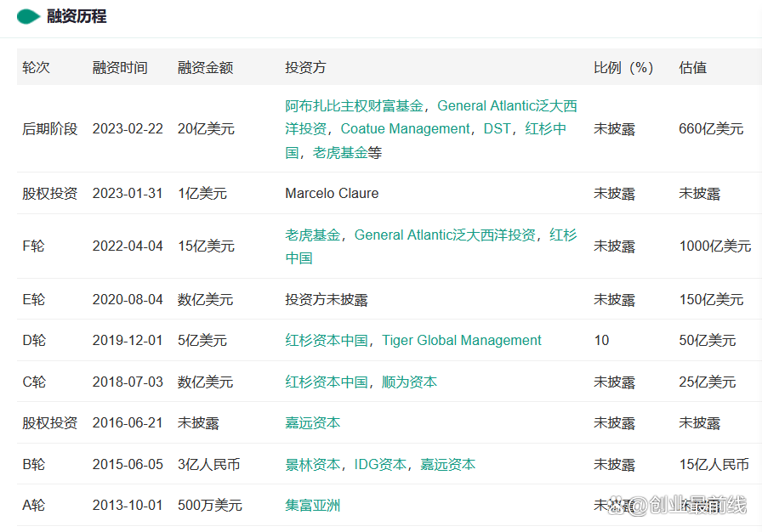Select the D轮 round cell
The image size is (762, 532).
pos(34,340)
